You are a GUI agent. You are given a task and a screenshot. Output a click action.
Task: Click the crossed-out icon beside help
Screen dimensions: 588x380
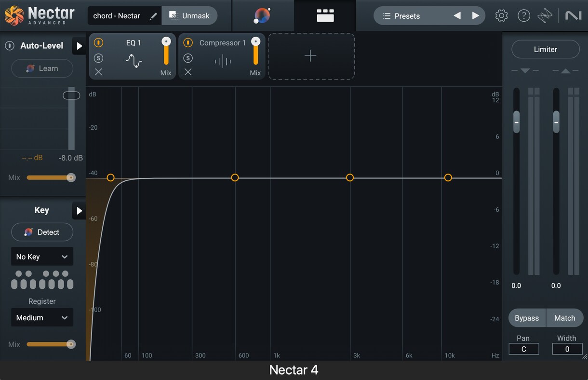point(545,16)
